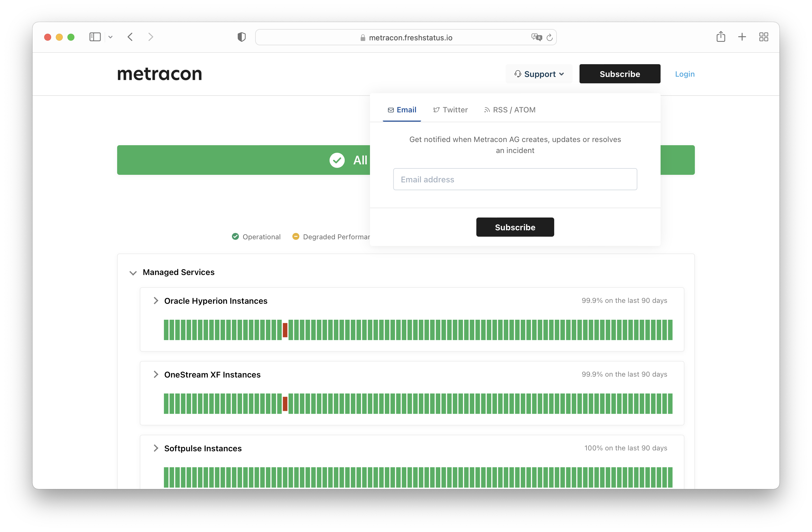
Task: Open sidebar options dropdown arrow
Action: [x=110, y=37]
